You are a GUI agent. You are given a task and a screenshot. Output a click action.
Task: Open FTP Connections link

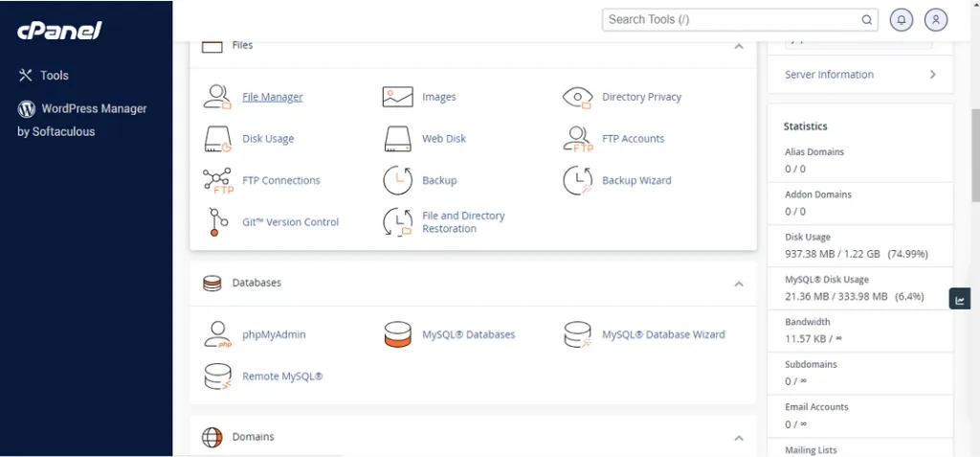[x=281, y=180]
